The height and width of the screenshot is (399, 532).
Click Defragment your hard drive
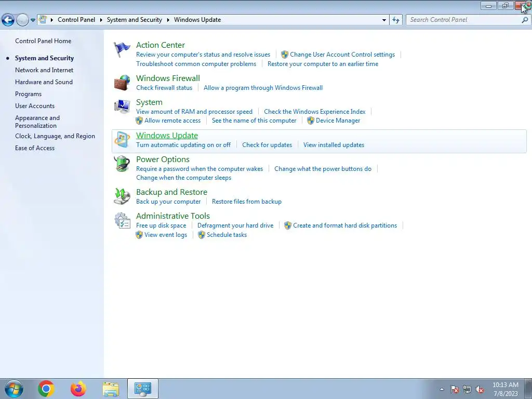235,225
